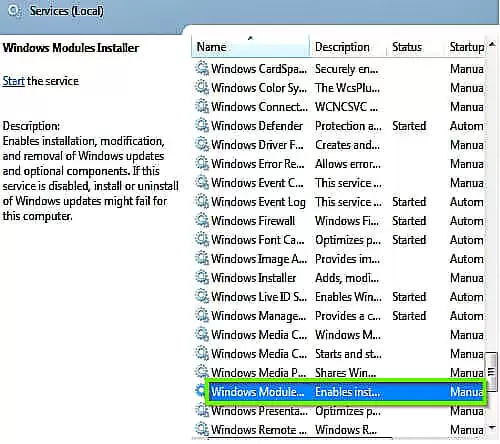Image resolution: width=500 pixels, height=444 pixels.
Task: Click the gear icon beside Windows Presenta...
Action: pyautogui.click(x=202, y=410)
